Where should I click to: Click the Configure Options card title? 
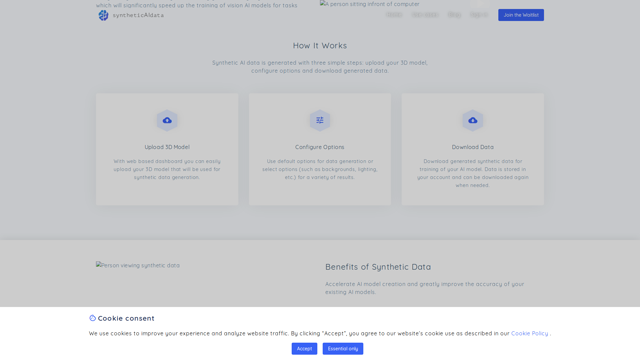coord(320,147)
